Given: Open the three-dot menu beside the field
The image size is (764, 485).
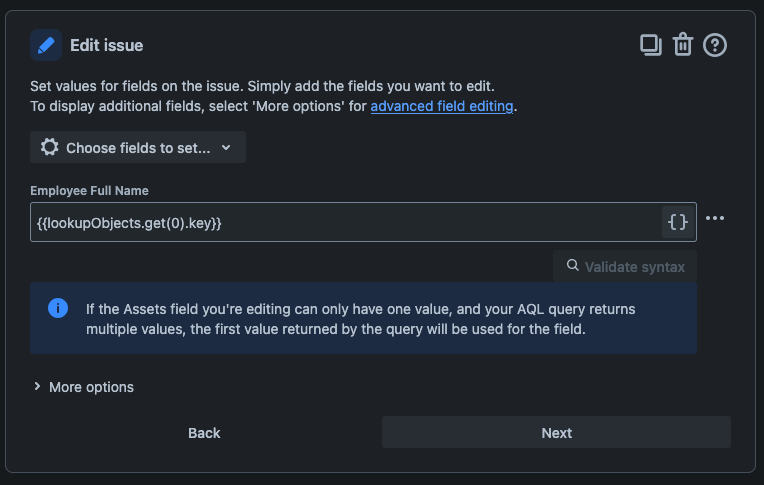Looking at the screenshot, I should point(715,218).
